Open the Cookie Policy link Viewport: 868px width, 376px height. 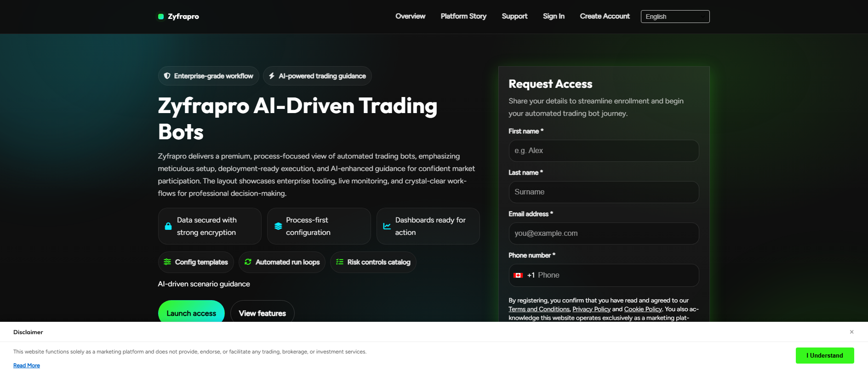tap(643, 309)
